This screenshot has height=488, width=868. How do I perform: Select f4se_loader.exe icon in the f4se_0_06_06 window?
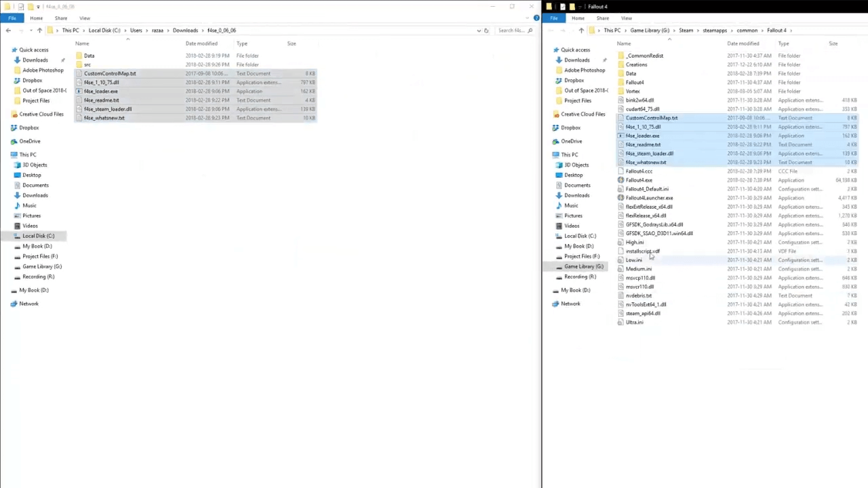click(x=79, y=91)
